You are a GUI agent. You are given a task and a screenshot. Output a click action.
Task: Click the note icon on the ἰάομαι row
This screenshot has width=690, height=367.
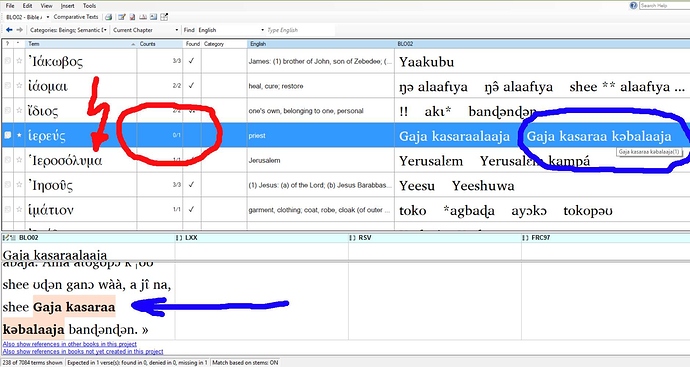7,86
